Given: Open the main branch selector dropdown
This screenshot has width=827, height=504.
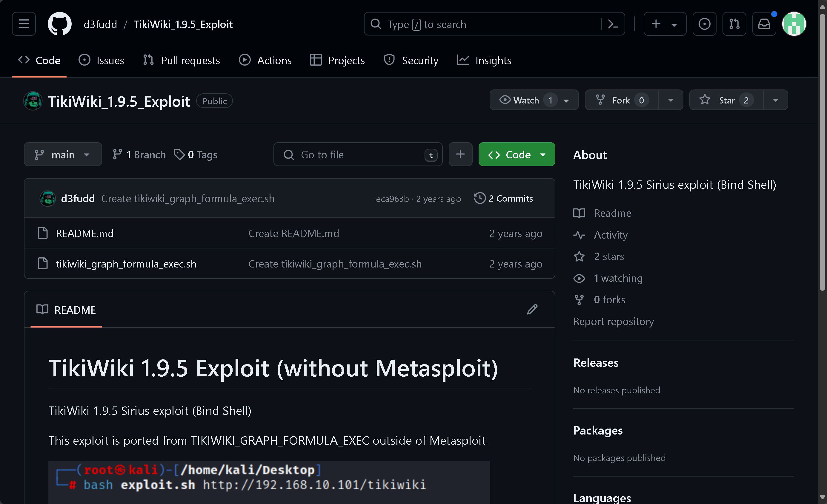Looking at the screenshot, I should click(63, 154).
